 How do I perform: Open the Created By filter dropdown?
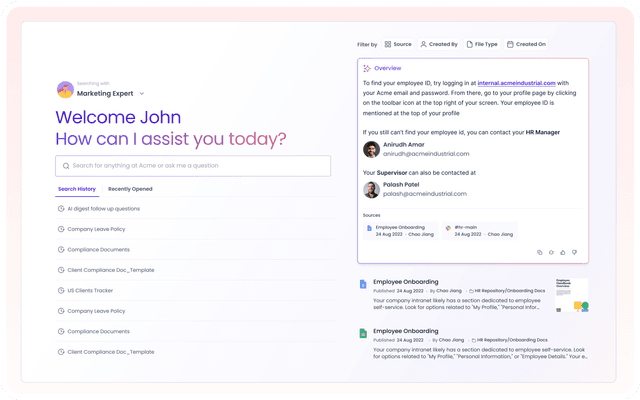439,44
